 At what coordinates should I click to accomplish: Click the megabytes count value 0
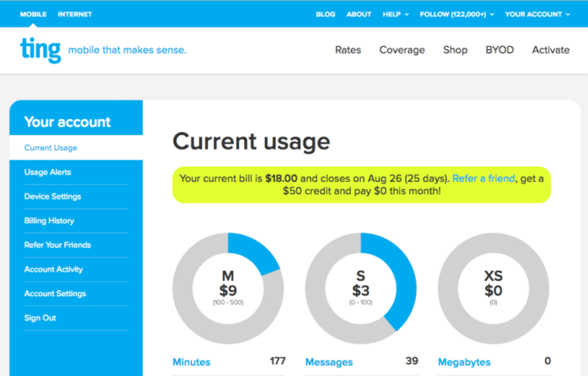[x=547, y=361]
